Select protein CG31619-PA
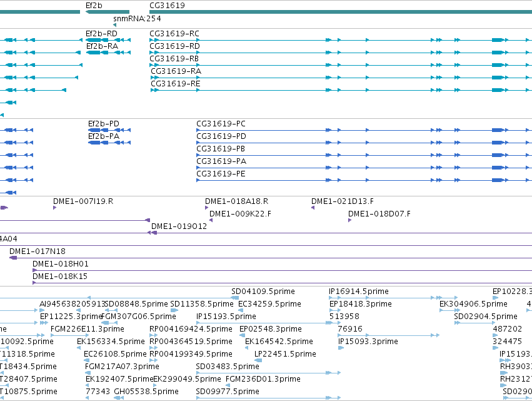The height and width of the screenshot is (401, 532). point(221,161)
